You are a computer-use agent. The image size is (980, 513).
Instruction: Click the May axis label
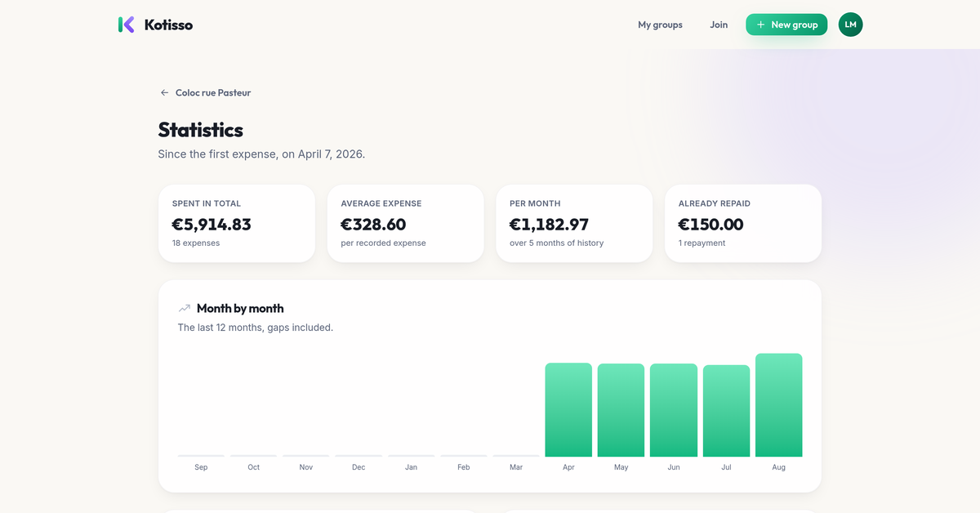pyautogui.click(x=621, y=467)
